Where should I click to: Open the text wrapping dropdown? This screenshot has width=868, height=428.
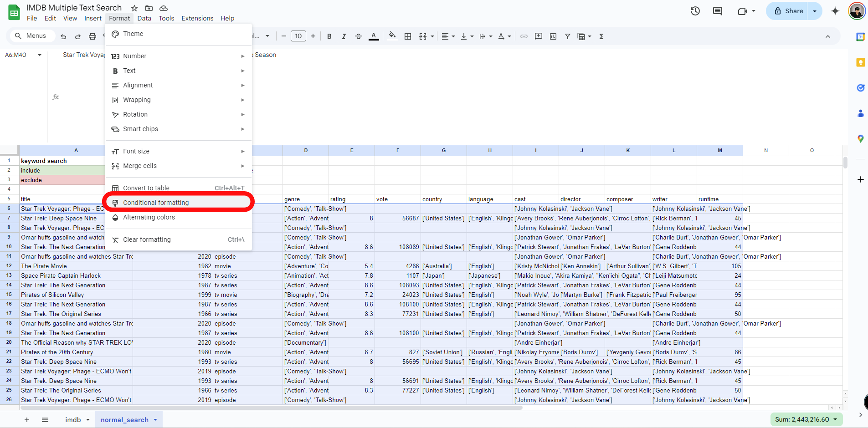pos(486,36)
